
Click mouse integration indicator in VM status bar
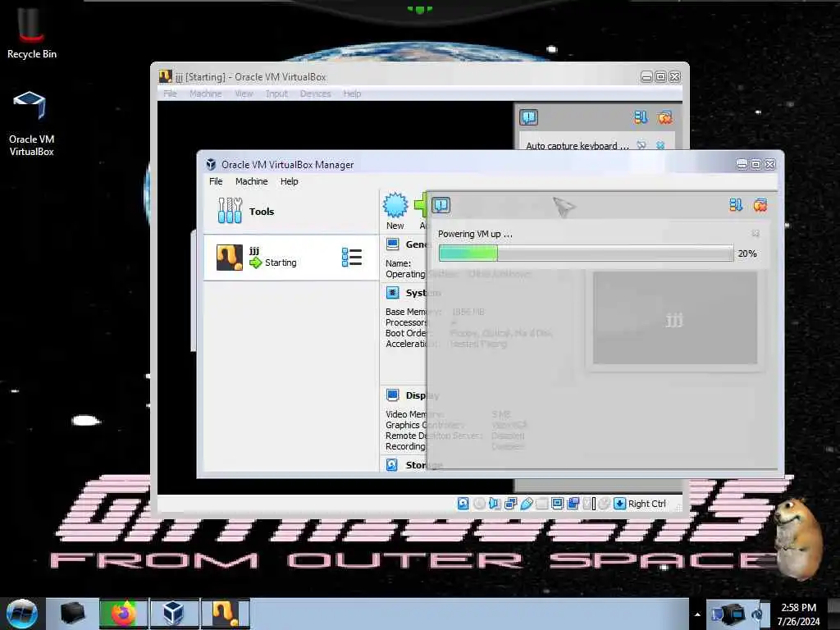tap(605, 504)
